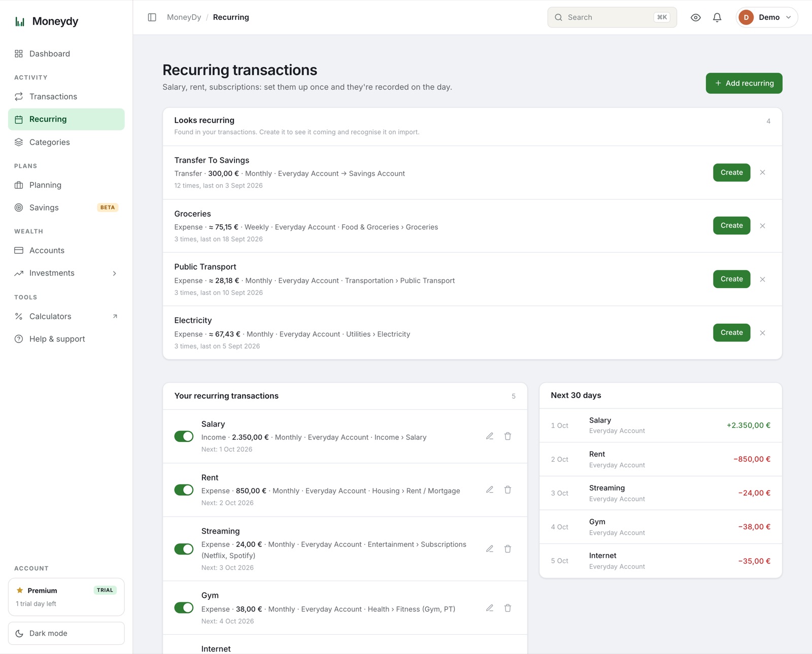Disable the Salary recurring toggle
812x654 pixels.
[184, 436]
